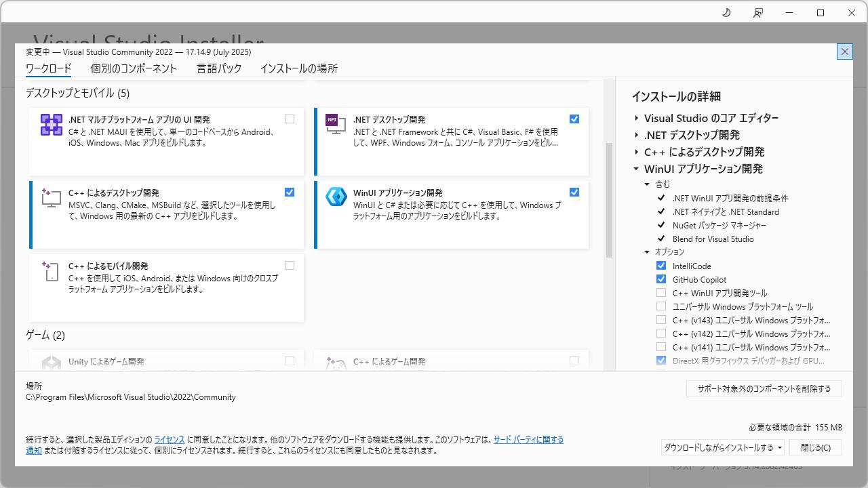Collapse the オプション subsection
Viewport: 868px width, 488px height.
point(647,252)
